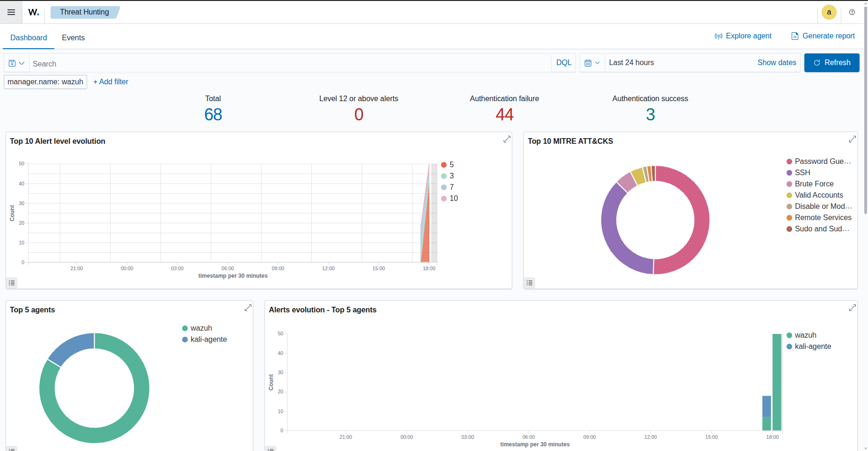Expand the Top 10 MITRE ATT&CKS panel
The width and height of the screenshot is (868, 451).
[853, 139]
